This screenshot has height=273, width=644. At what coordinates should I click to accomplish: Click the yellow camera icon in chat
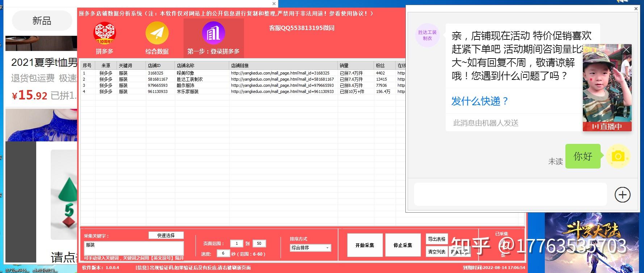pos(618,156)
